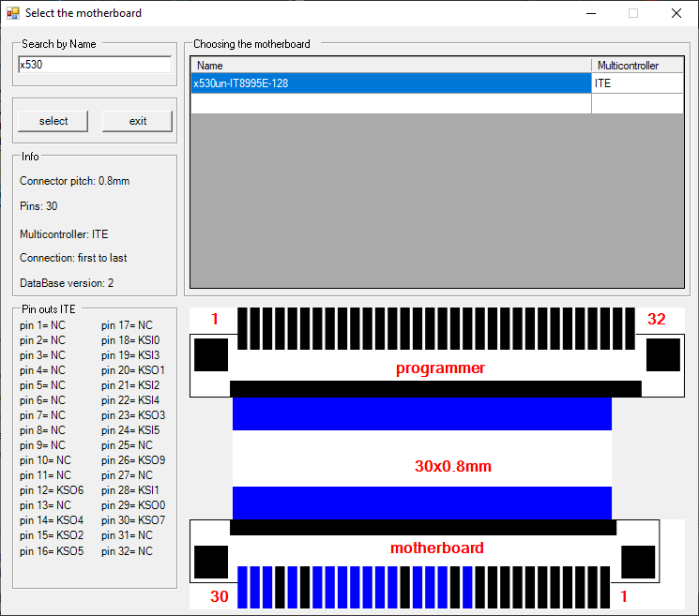
Task: Click the 30x0.8mm ribbon cable label
Action: [452, 466]
